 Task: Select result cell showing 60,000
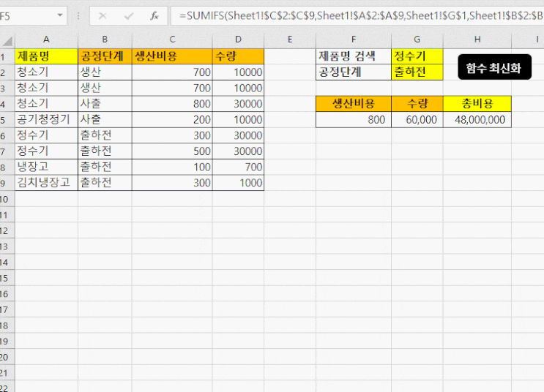(417, 120)
